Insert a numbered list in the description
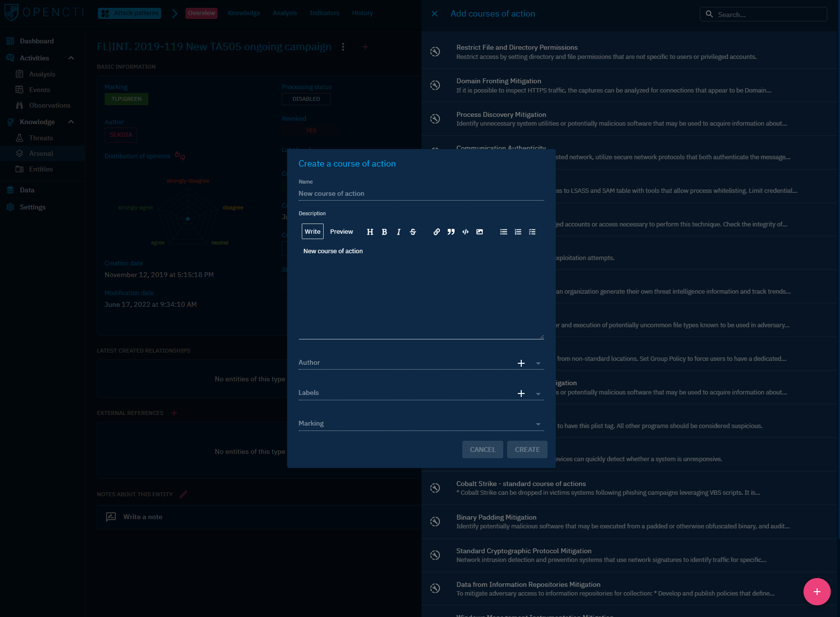Image resolution: width=840 pixels, height=617 pixels. (518, 232)
